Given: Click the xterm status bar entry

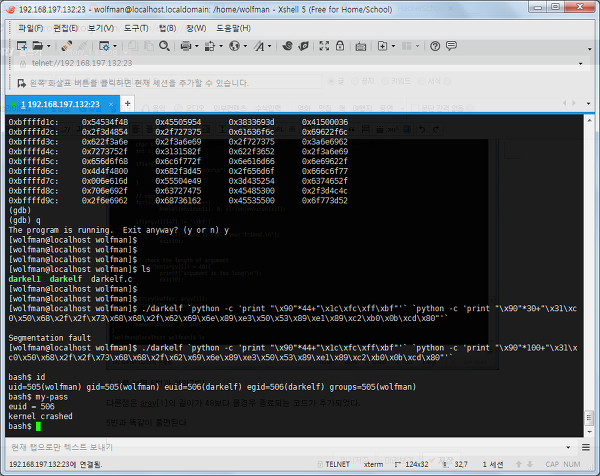Looking at the screenshot, I should pos(373,464).
